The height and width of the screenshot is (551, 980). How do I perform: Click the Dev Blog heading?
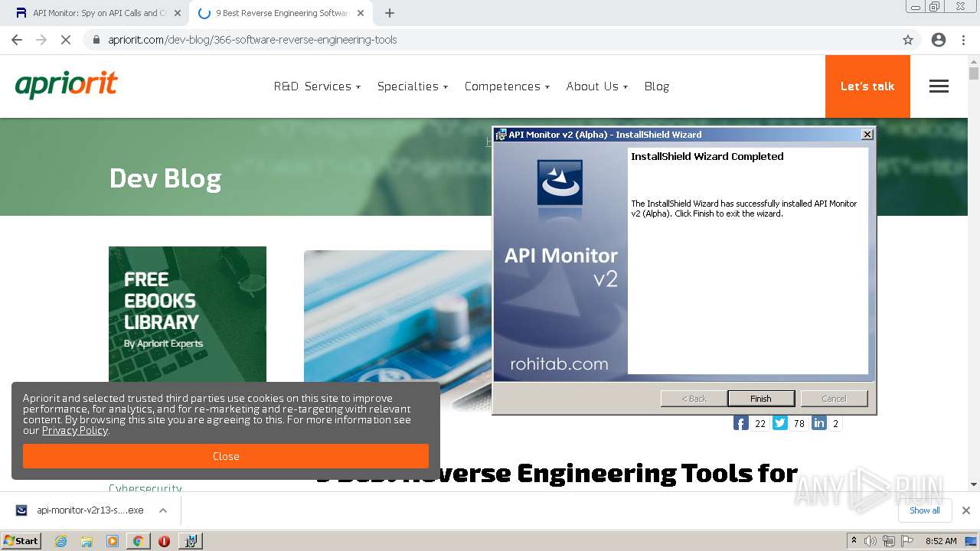[x=165, y=178]
